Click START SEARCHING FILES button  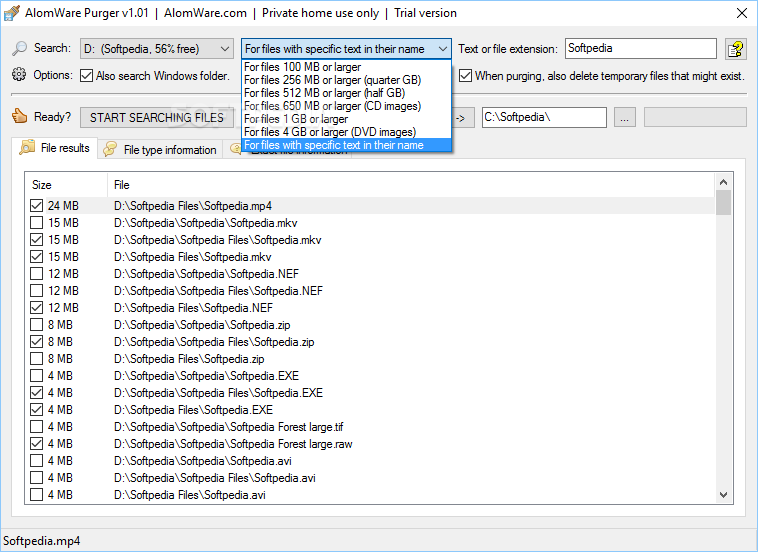pos(157,117)
